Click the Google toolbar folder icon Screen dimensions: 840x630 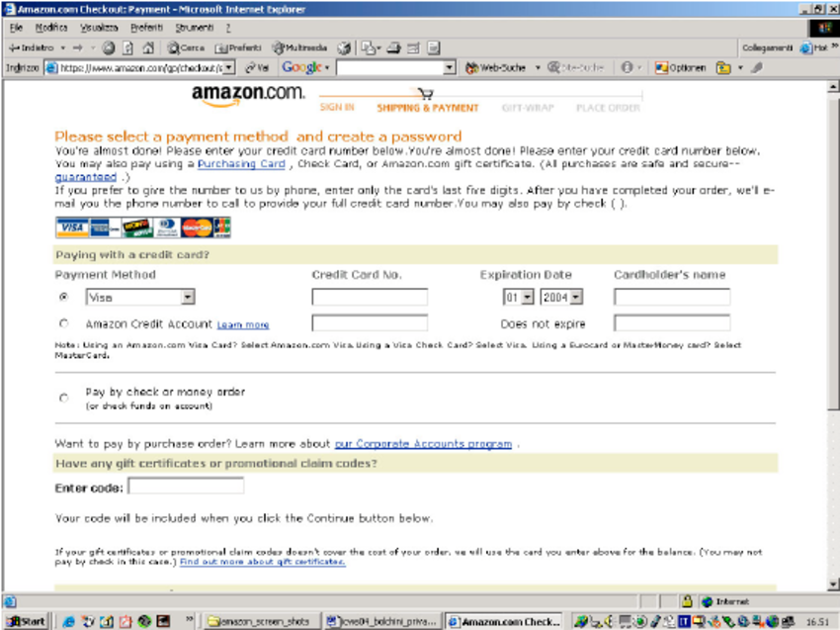723,67
